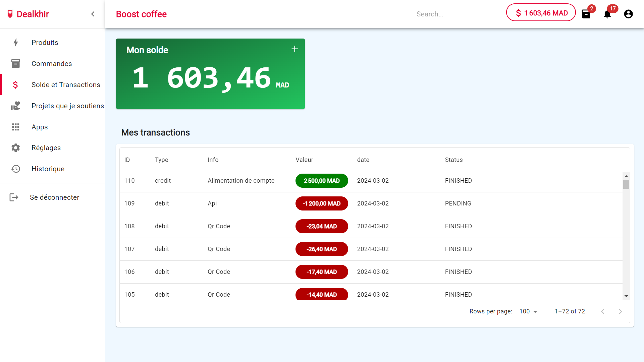Screen dimensions: 644x362
Task: Click the dollar icon for Solde et Transactions
Action: pos(15,85)
